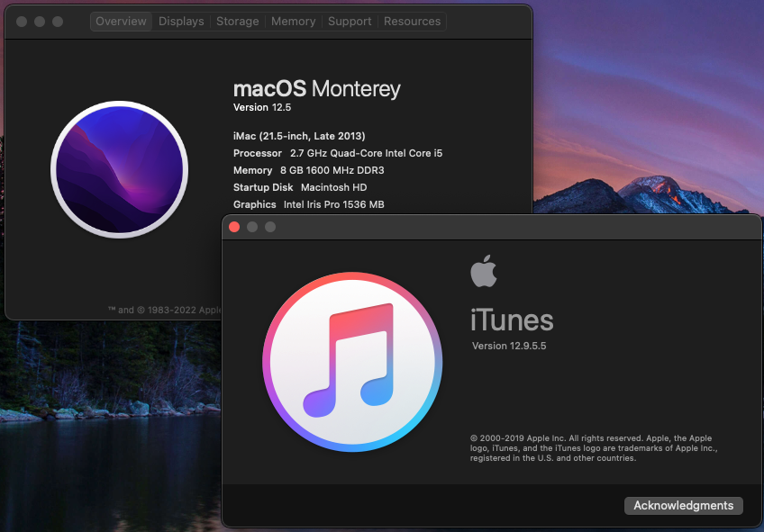This screenshot has height=532, width=764.
Task: Click the 'macOS Monterey' title text
Action: 317,89
